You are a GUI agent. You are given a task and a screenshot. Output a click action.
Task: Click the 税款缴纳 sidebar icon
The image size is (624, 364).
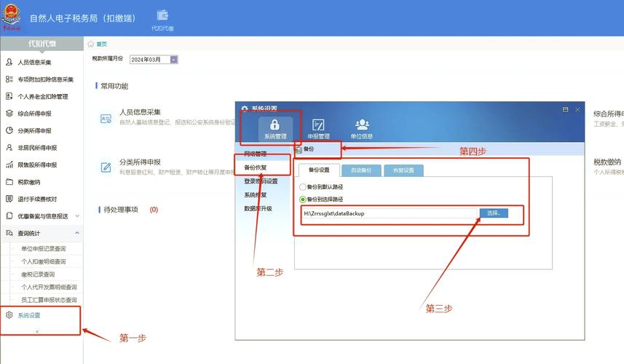(9, 182)
